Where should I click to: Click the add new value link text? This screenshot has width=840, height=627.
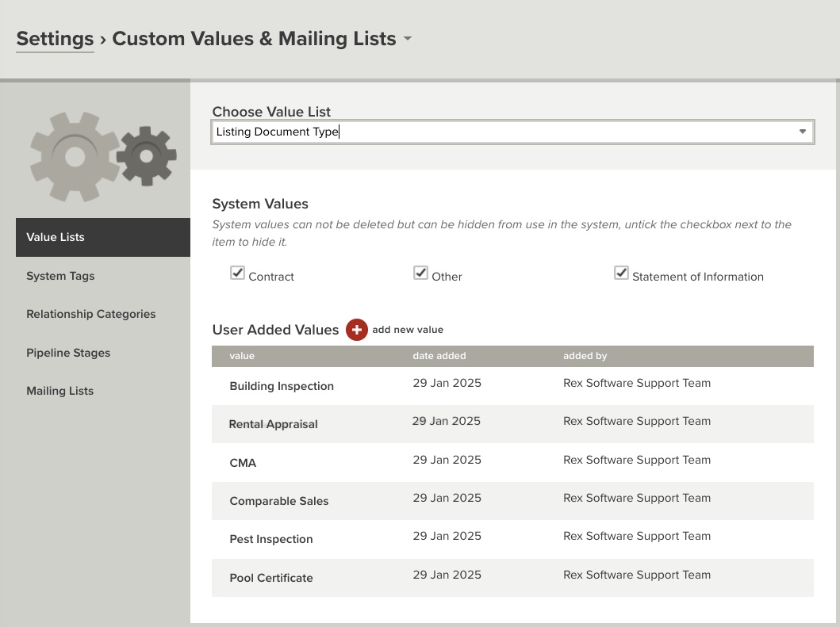coord(408,330)
